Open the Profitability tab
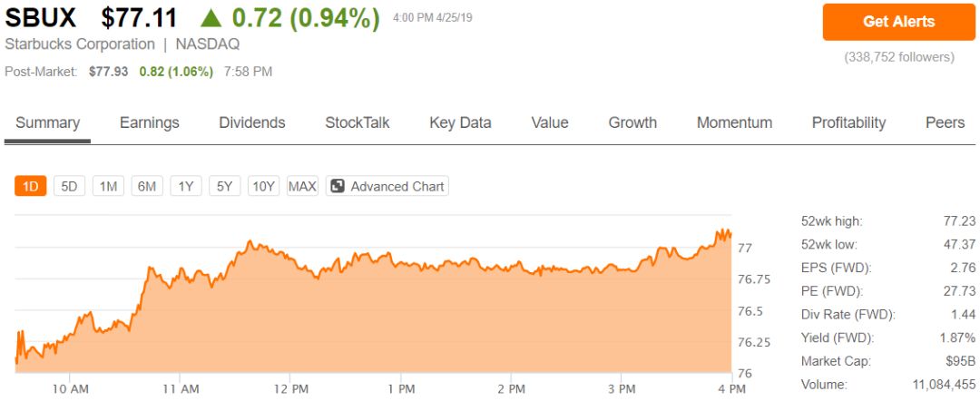Viewport: 980px width, 401px height. click(x=848, y=122)
